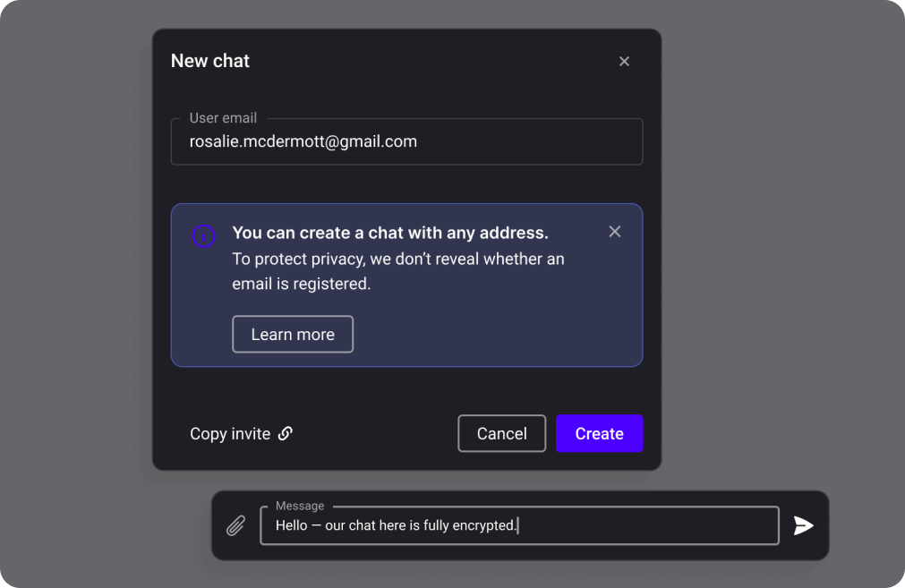The width and height of the screenshot is (905, 588).
Task: Attach a file using the paperclip icon
Action: [235, 525]
